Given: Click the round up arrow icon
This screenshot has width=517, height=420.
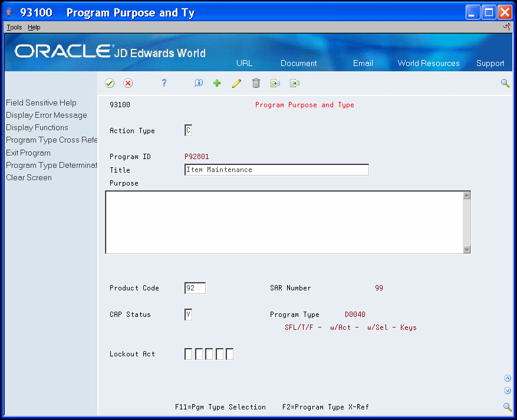Looking at the screenshot, I should point(508,378).
